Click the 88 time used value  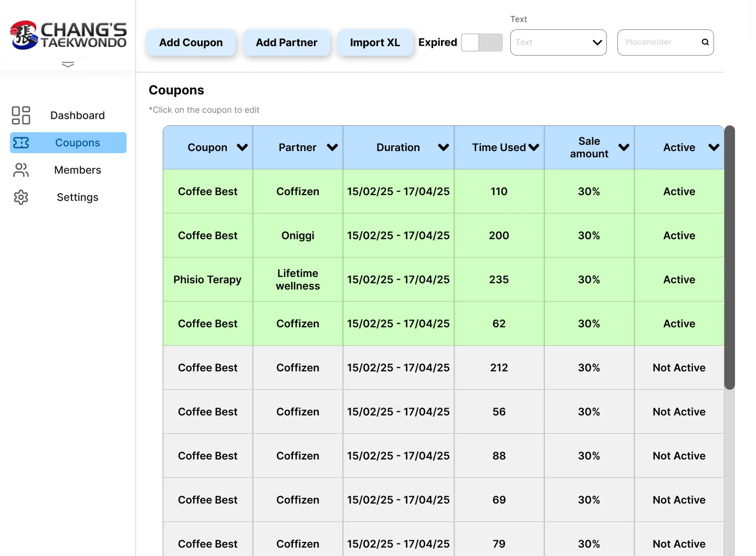click(499, 456)
